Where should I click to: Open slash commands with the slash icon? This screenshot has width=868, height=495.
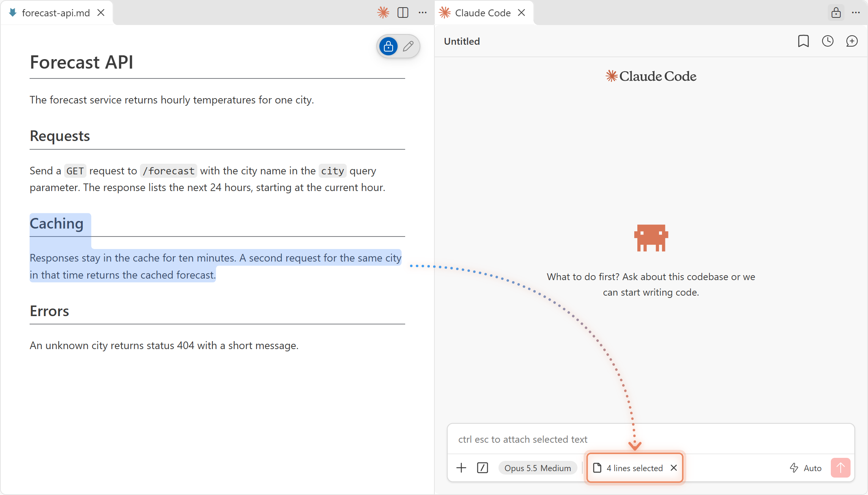point(483,468)
